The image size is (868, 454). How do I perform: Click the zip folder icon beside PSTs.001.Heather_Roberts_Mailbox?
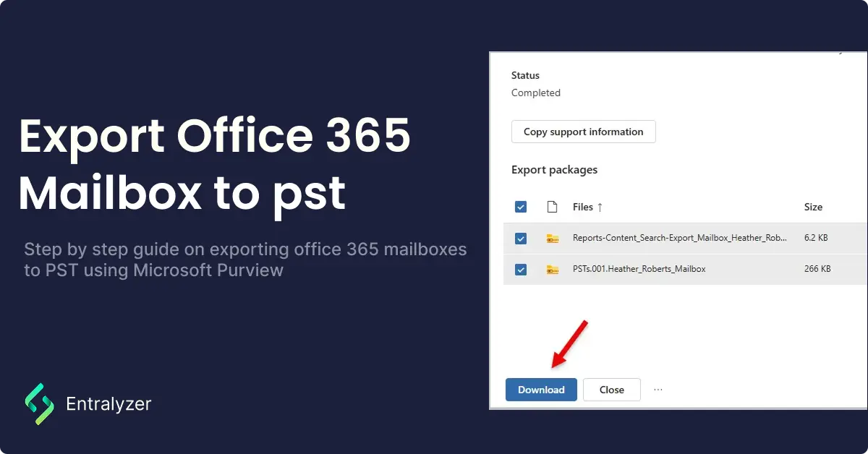553,268
